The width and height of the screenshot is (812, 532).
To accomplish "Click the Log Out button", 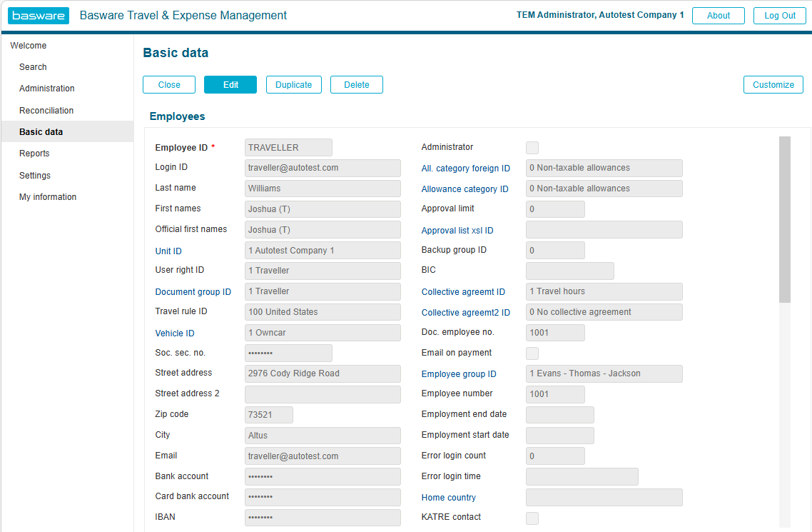I will point(779,16).
